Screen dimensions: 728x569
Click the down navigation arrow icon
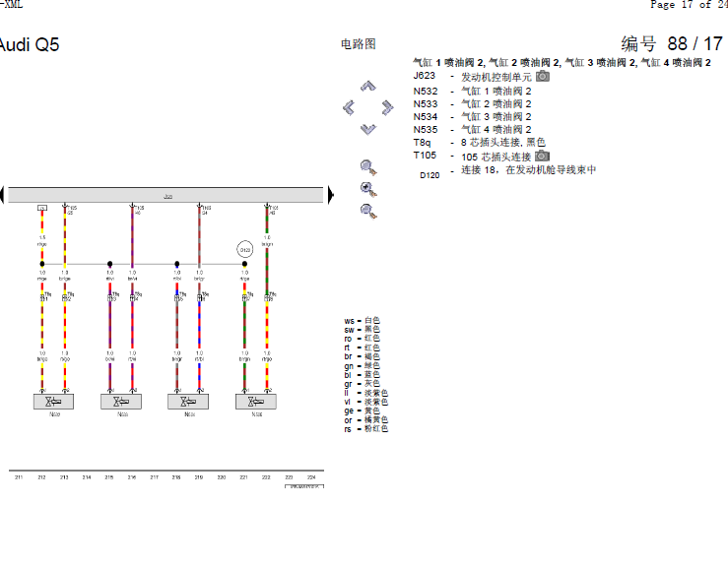pyautogui.click(x=368, y=129)
